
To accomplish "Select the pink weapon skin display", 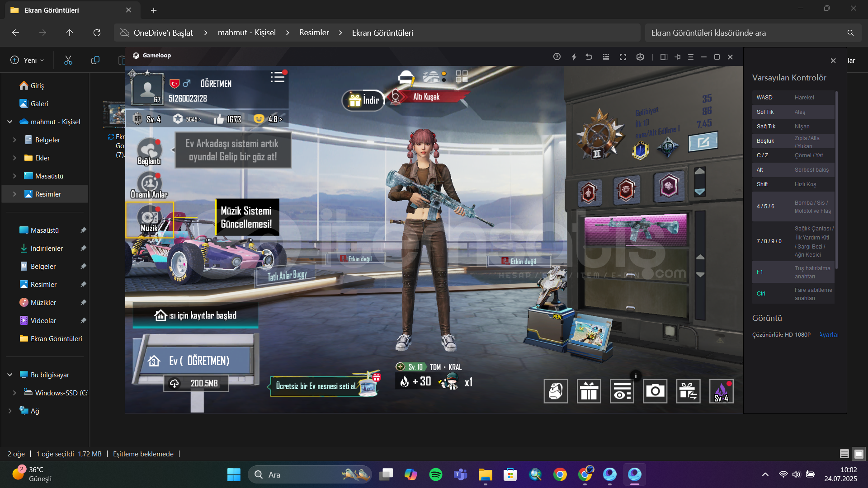I will [635, 230].
